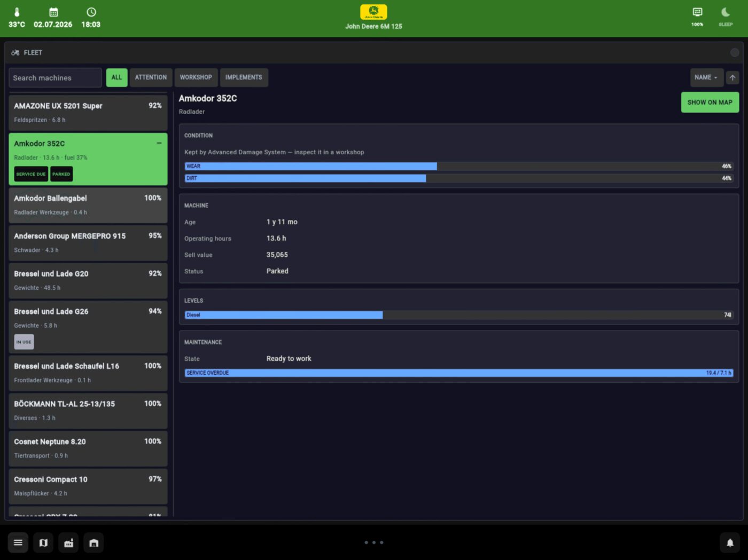The image size is (748, 560).
Task: Switch to the IMPLEMENTS filter
Action: [x=244, y=77]
